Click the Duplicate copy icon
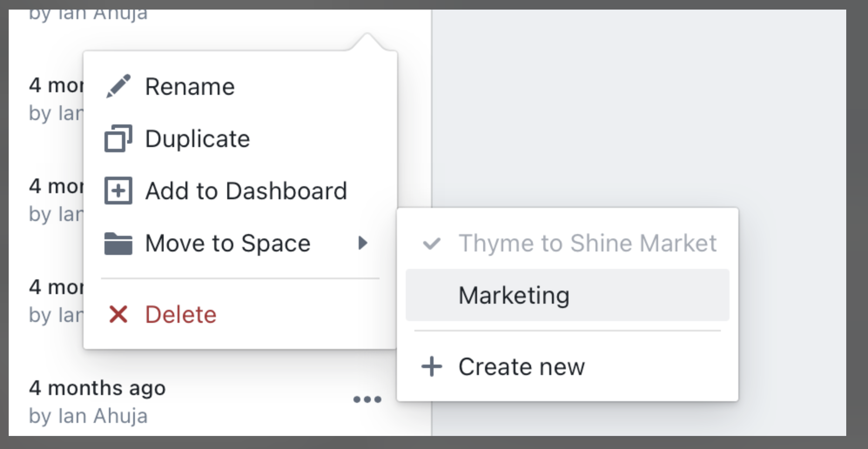This screenshot has height=449, width=868. [x=118, y=139]
